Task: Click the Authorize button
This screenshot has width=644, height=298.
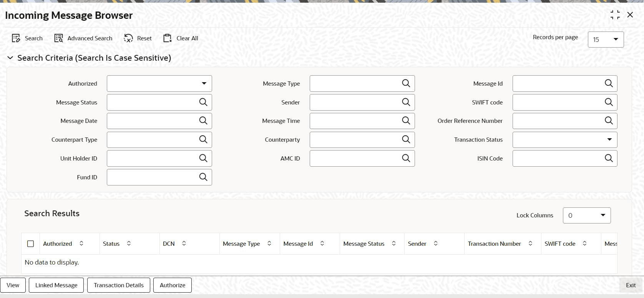Action: pos(173,285)
